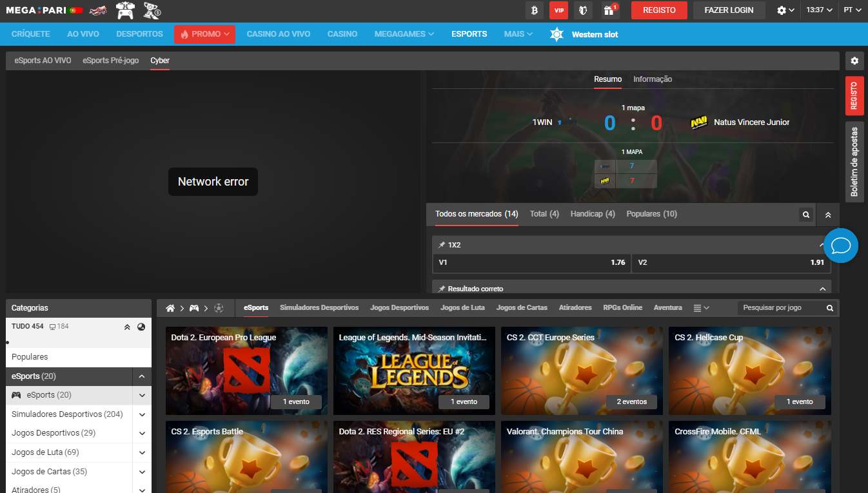Bet on V2 at odds 1.91
868x493 pixels.
pos(731,263)
